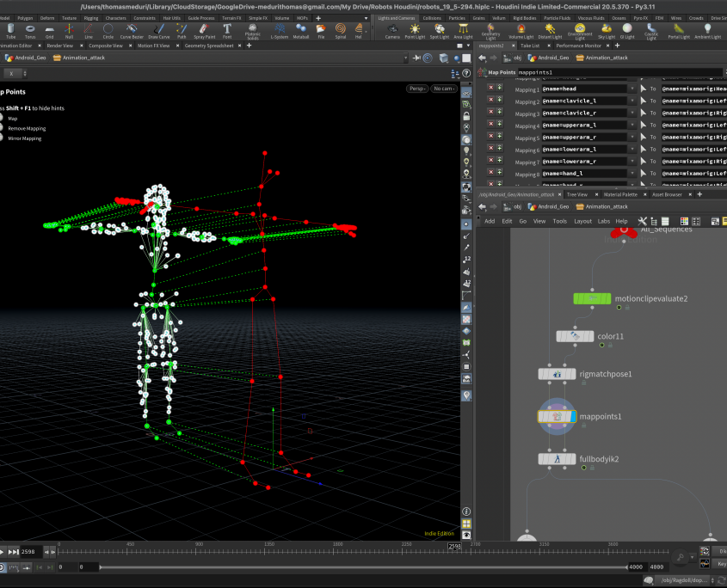This screenshot has width=727, height=588.
Task: Expand the Mapping 1 source name dropdown
Action: 632,89
